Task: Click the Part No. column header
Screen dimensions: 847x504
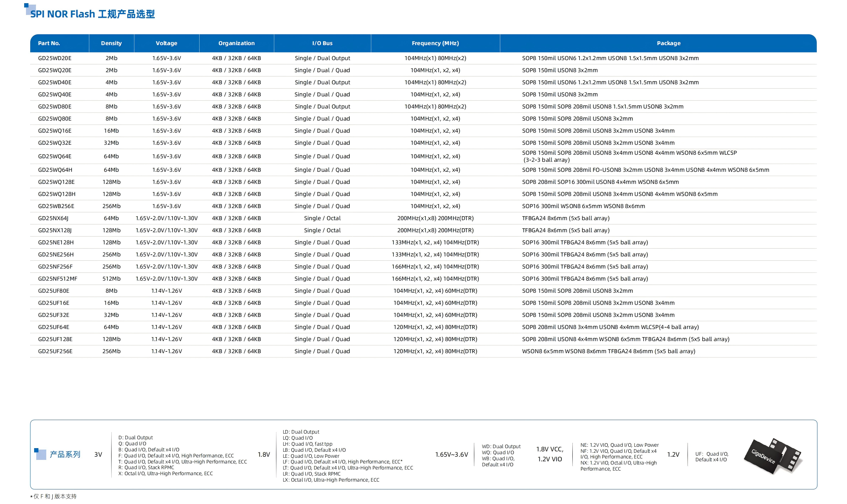Action: pyautogui.click(x=49, y=43)
